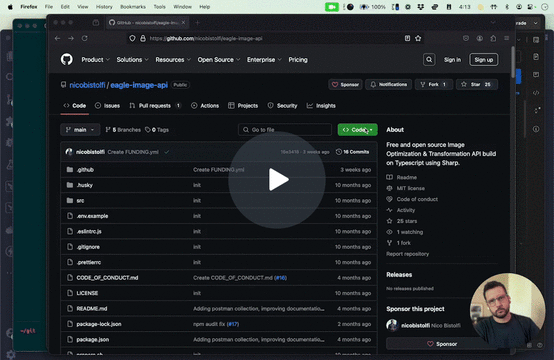This screenshot has height=360, width=554.
Task: Focus the Go to file search field
Action: (x=285, y=130)
